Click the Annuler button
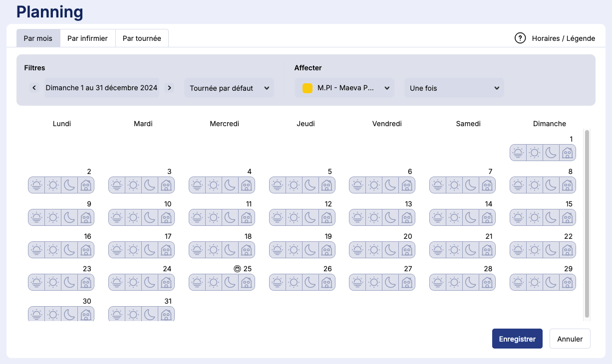This screenshot has width=612, height=364. [x=570, y=339]
